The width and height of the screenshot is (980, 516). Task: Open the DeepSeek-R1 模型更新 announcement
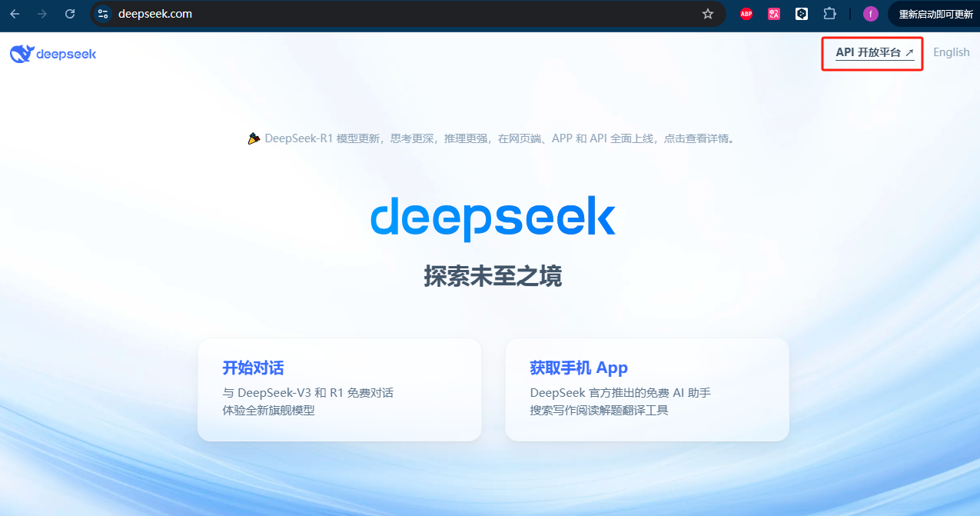click(490, 139)
